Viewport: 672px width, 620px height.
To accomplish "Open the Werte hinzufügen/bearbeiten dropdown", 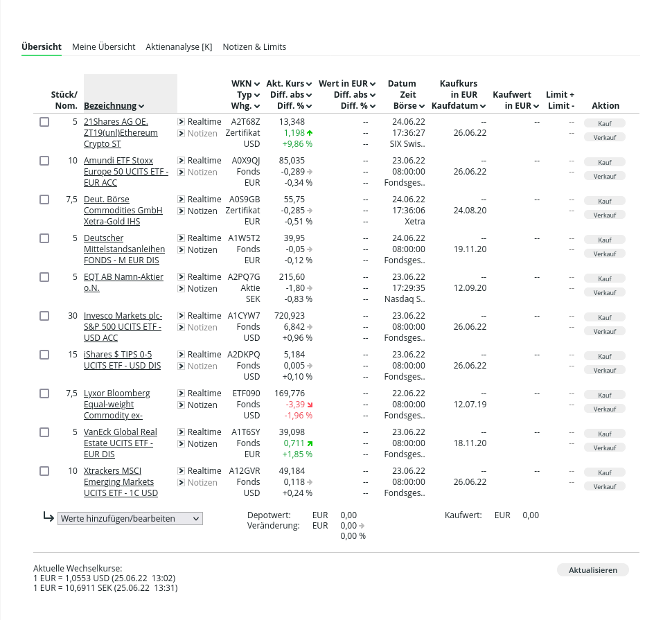I will pyautogui.click(x=130, y=518).
